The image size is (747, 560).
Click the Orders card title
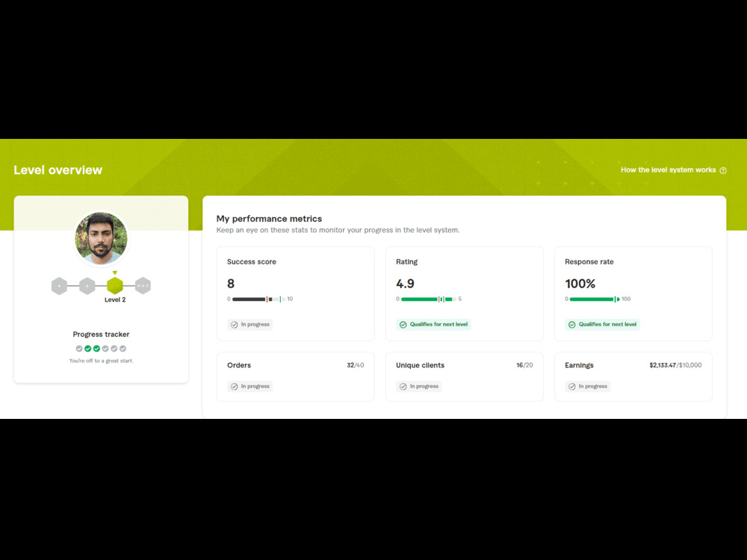pyautogui.click(x=239, y=365)
